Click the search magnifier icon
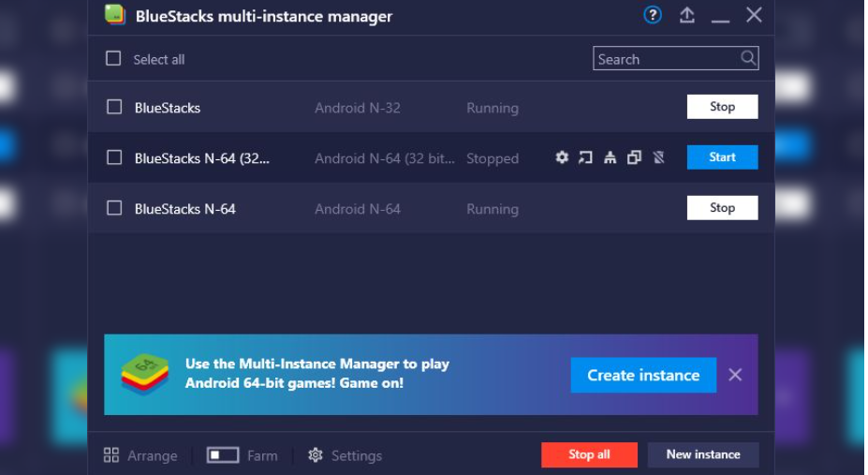Viewport: 868px width, 475px height. coord(748,58)
